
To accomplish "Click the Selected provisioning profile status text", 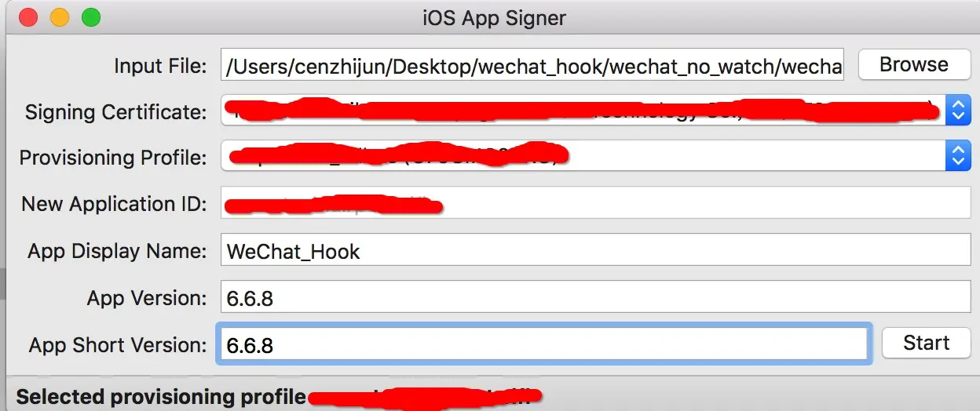I will (161, 397).
